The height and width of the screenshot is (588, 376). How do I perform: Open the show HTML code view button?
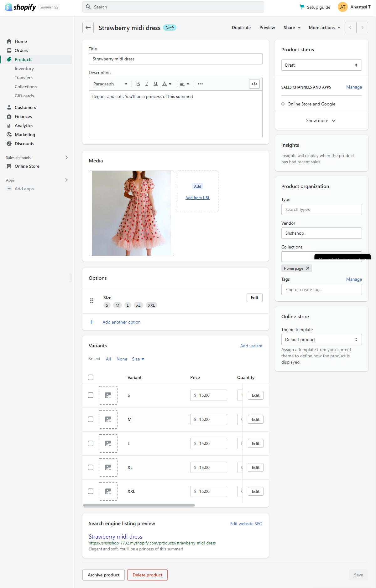pos(254,84)
